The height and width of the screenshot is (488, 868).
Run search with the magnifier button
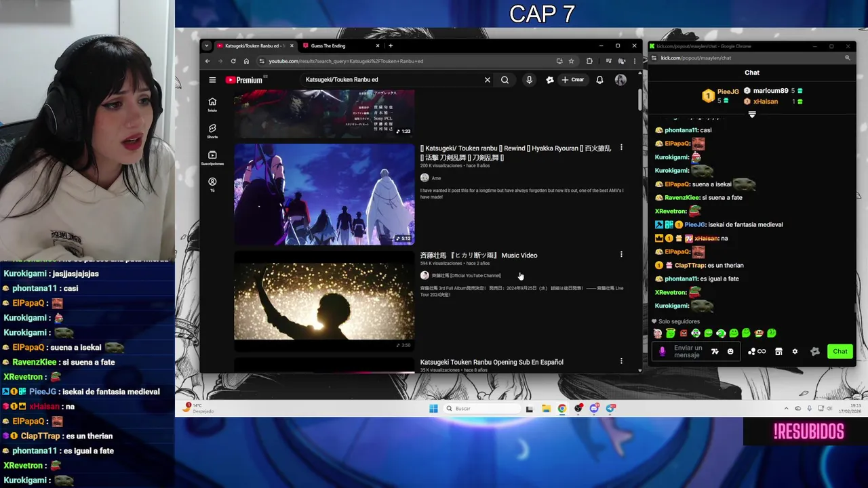(505, 80)
